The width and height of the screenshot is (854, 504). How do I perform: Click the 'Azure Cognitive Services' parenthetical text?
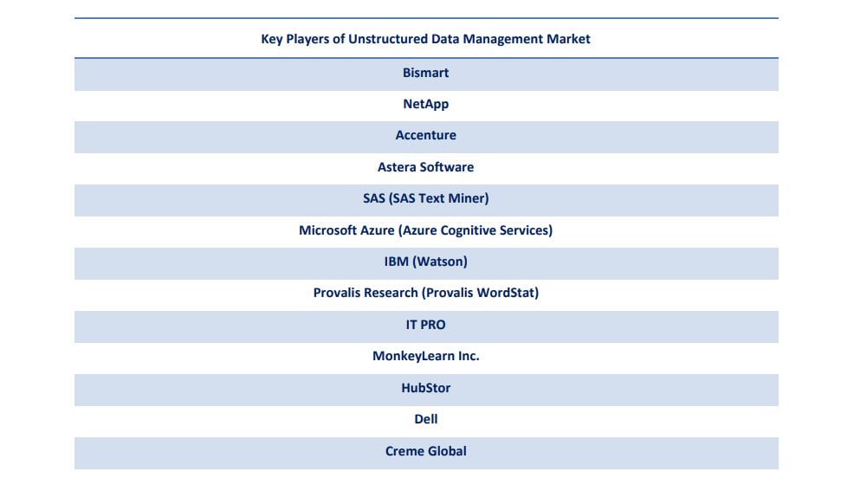pos(475,230)
